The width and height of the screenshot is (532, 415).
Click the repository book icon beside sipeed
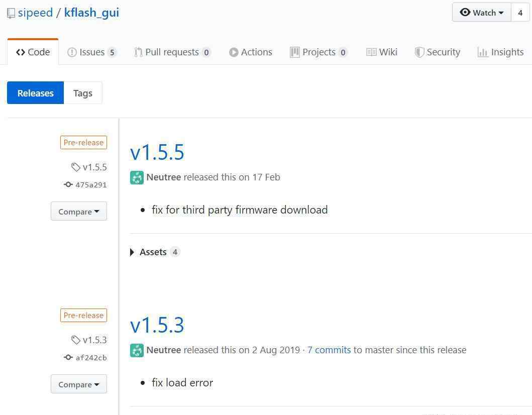(11, 13)
